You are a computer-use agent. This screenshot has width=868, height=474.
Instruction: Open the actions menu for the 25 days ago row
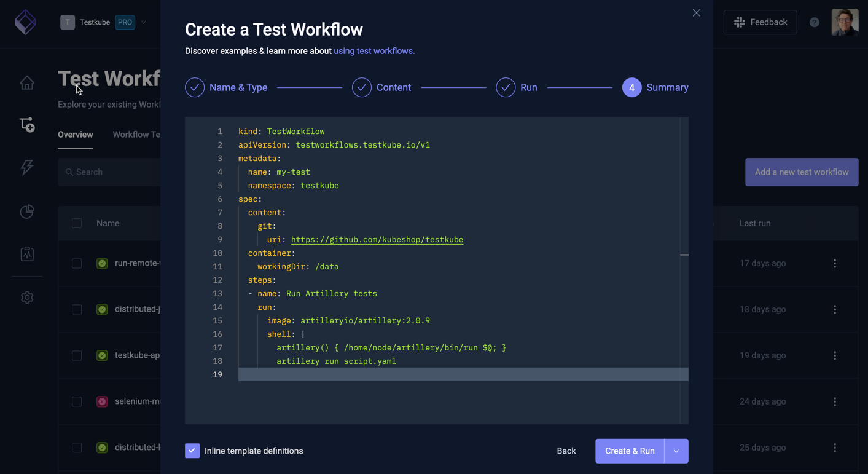835,448
